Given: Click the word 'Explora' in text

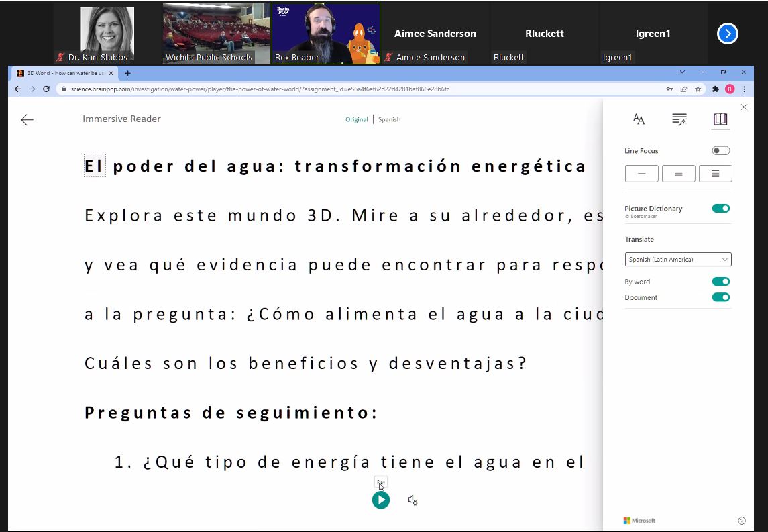Looking at the screenshot, I should 123,215.
